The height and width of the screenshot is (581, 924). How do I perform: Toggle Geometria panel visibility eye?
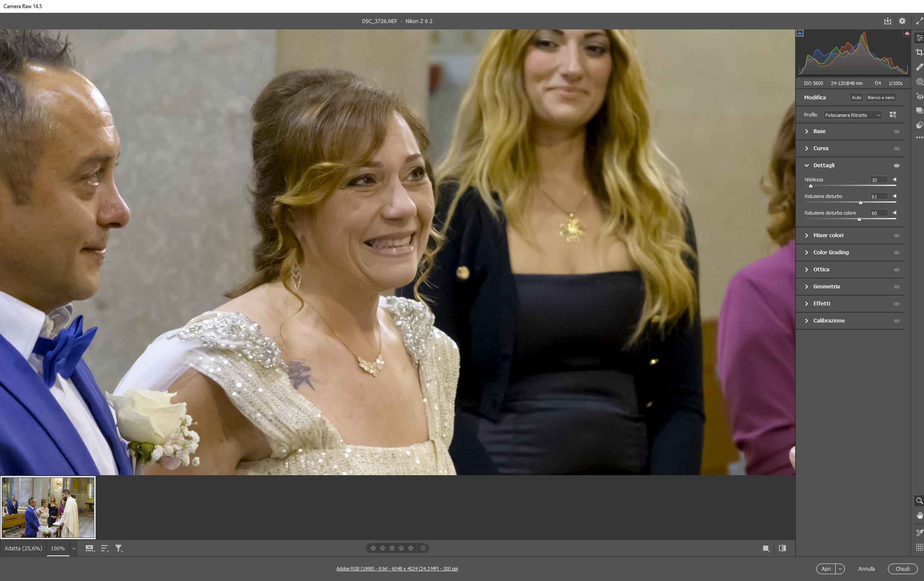[896, 287]
